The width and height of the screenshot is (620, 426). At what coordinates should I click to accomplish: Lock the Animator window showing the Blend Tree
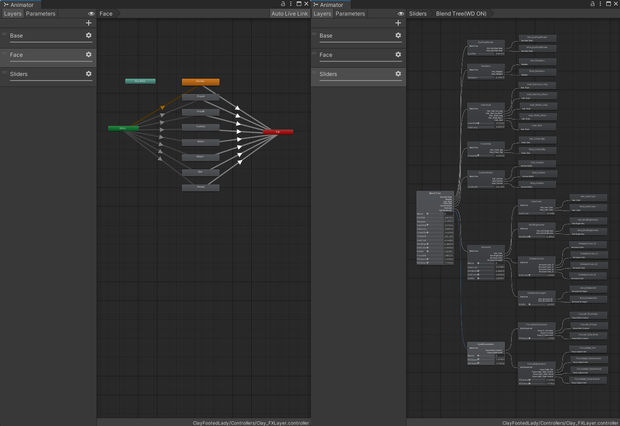592,4
